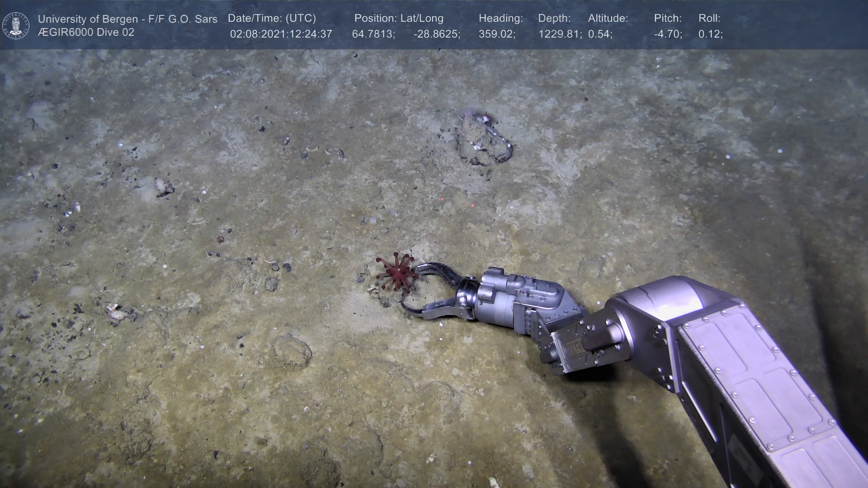868x488 pixels.
Task: Click the Depth label in the overlay
Action: click(554, 19)
